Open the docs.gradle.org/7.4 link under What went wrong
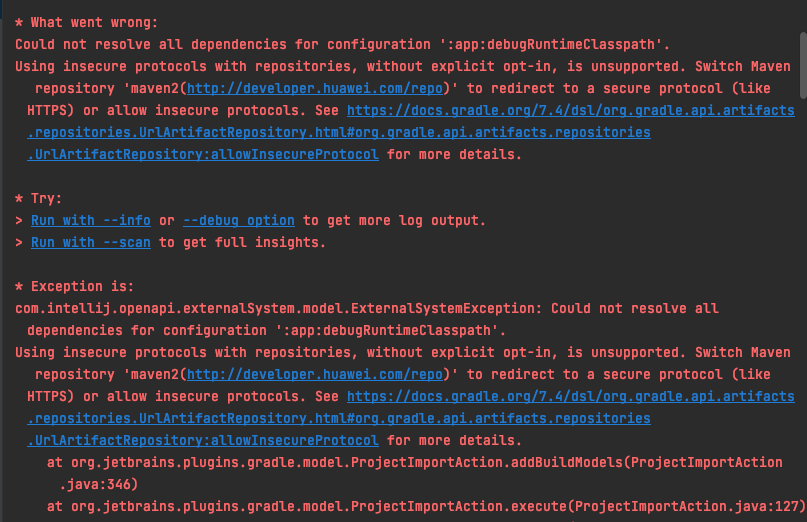 click(571, 110)
